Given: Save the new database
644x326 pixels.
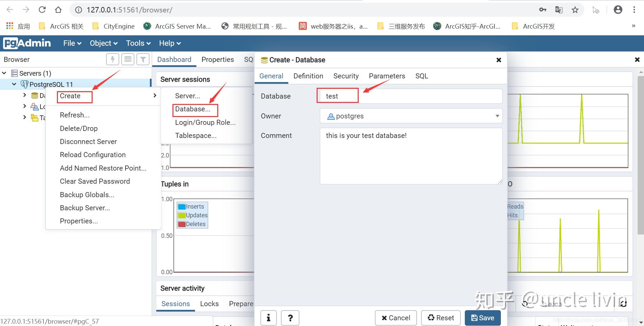Looking at the screenshot, I should point(482,318).
